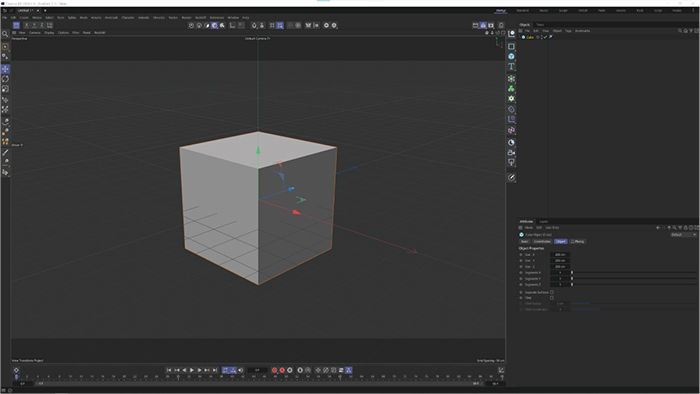
Task: Open the Render menu
Action: click(x=186, y=18)
